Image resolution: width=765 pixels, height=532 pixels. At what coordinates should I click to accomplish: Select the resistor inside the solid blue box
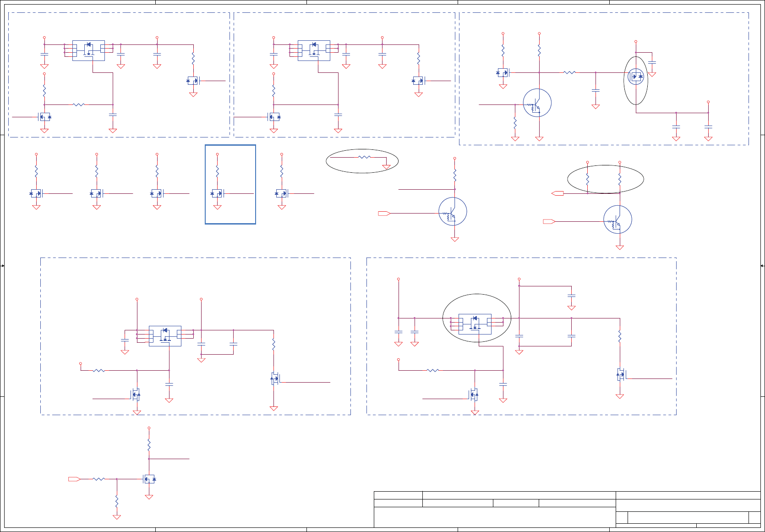(217, 171)
